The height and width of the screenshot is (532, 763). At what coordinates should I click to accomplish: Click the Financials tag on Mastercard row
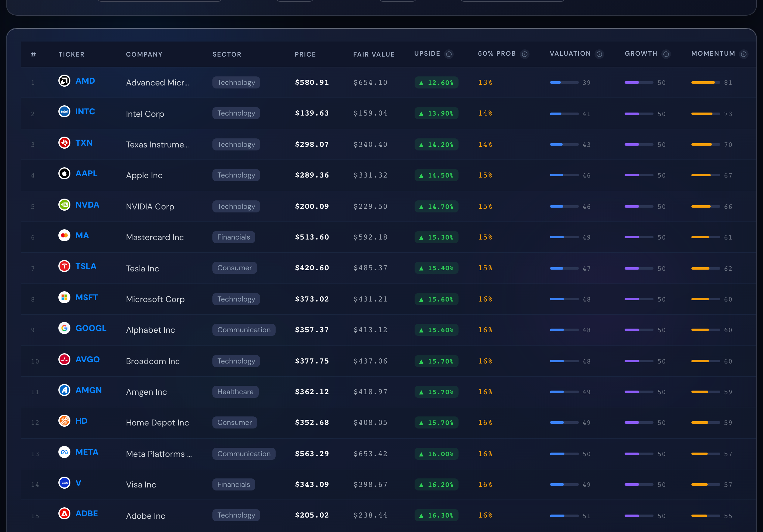(x=233, y=237)
